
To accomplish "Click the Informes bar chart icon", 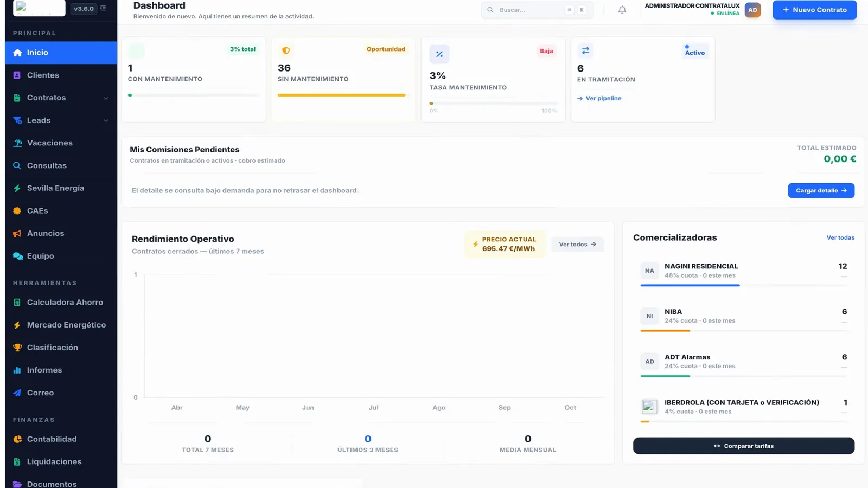I will coord(17,370).
